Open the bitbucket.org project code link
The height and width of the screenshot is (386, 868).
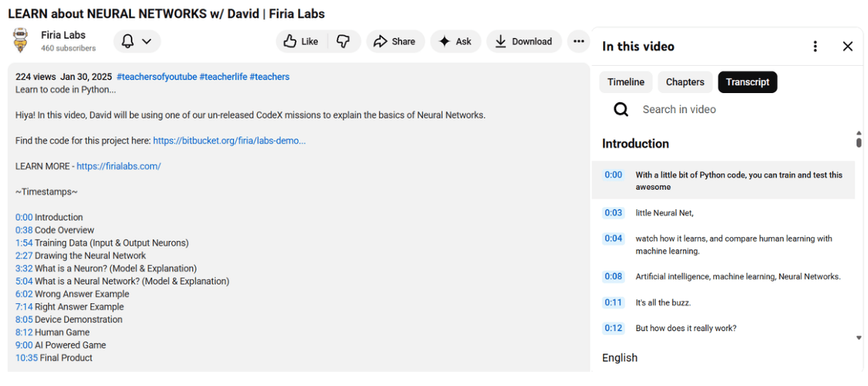pyautogui.click(x=229, y=141)
